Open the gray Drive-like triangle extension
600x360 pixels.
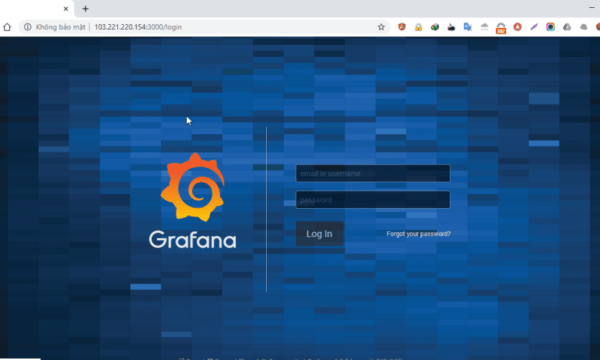tap(567, 27)
